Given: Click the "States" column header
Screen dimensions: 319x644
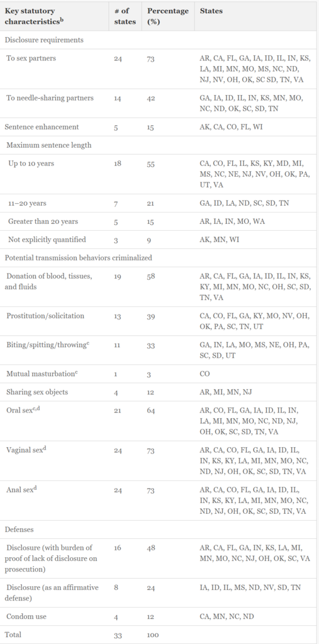Looking at the screenshot, I should [211, 11].
